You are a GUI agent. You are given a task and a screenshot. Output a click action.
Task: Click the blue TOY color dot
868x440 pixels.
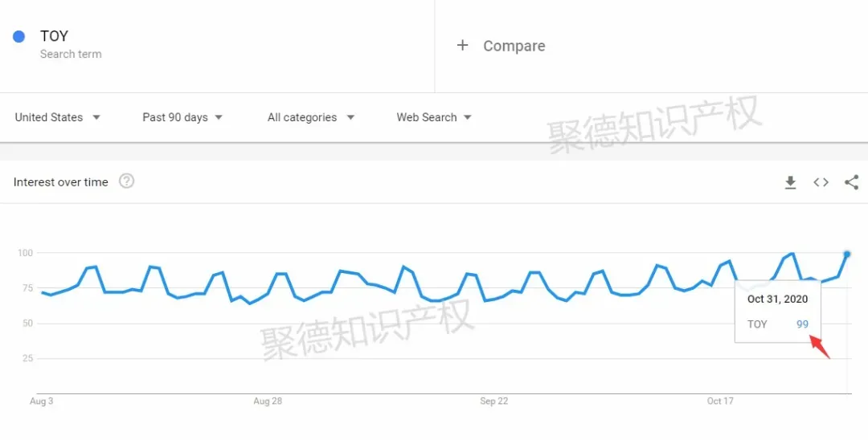click(18, 36)
